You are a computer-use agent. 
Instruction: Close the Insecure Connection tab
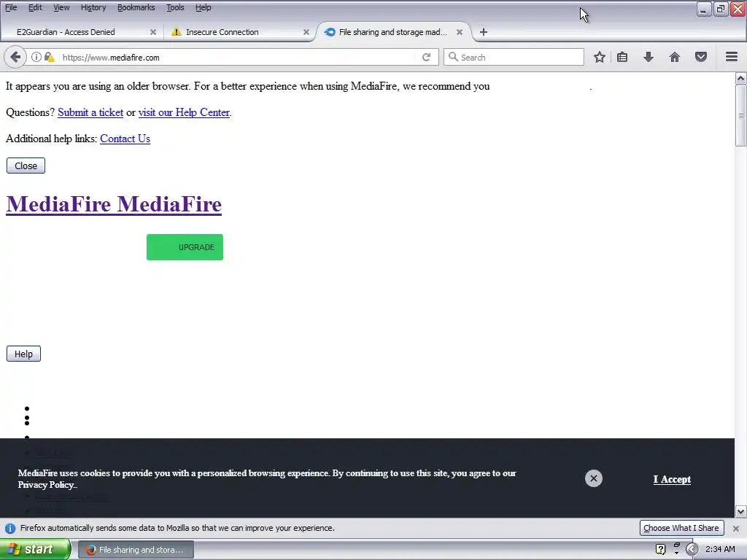coord(306,32)
